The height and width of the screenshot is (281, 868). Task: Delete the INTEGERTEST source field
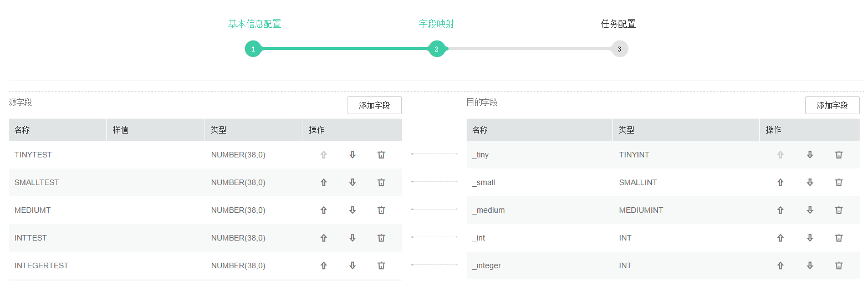coord(381,265)
